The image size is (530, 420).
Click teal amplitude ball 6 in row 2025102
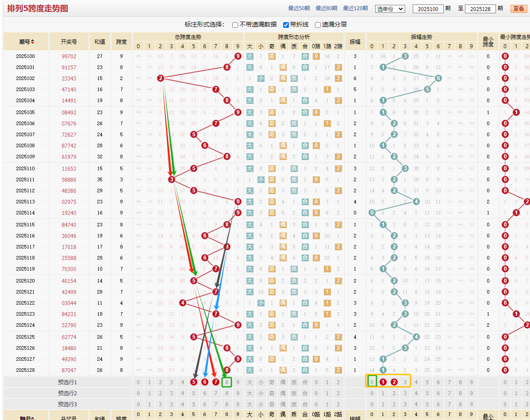438,78
